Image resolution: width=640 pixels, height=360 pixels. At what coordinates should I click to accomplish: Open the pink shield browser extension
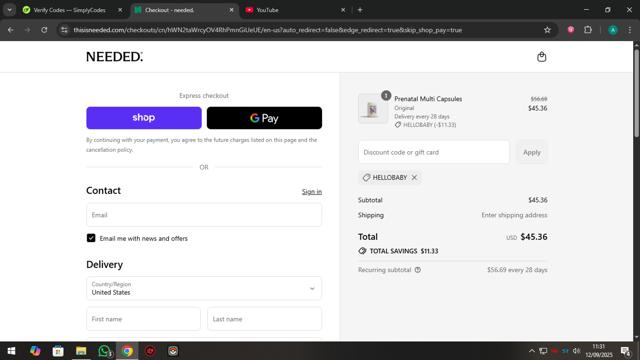[571, 30]
